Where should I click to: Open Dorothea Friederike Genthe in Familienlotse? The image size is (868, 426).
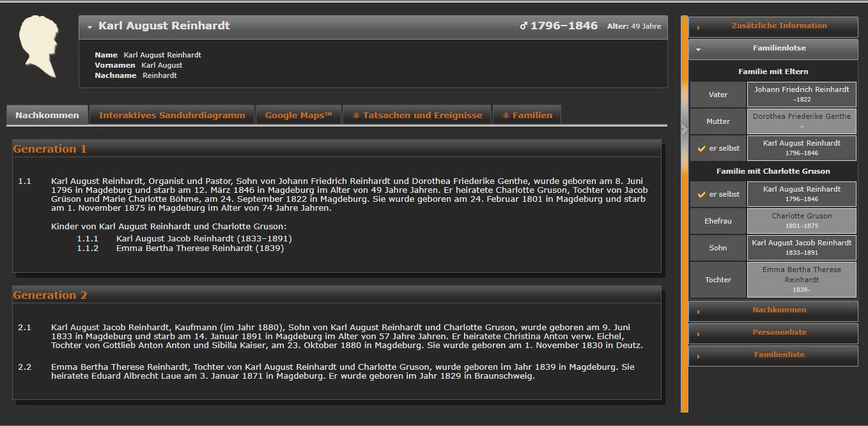802,121
